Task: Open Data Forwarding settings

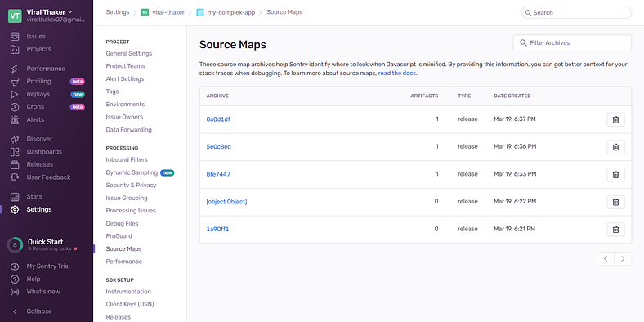Action: pos(128,130)
